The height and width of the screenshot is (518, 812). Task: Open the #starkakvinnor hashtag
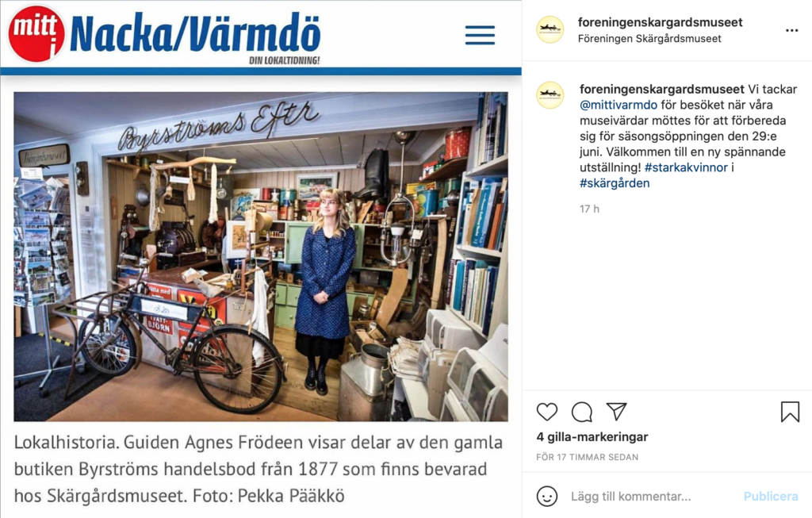tap(686, 167)
